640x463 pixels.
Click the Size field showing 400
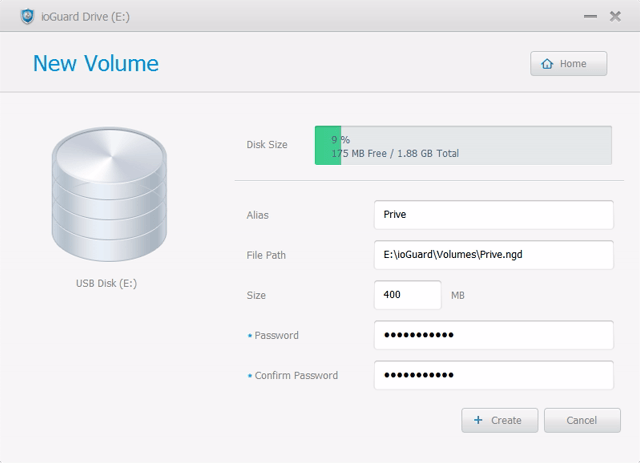click(x=407, y=294)
